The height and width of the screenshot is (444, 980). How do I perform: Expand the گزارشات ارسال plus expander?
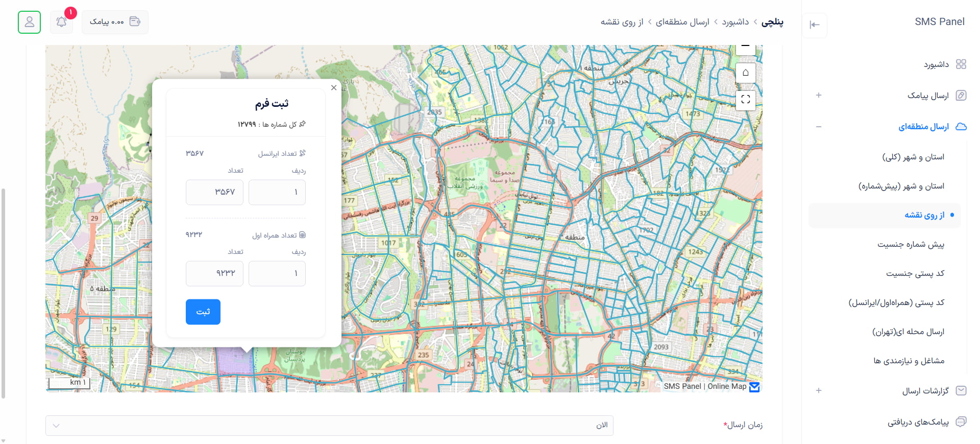coord(819,390)
